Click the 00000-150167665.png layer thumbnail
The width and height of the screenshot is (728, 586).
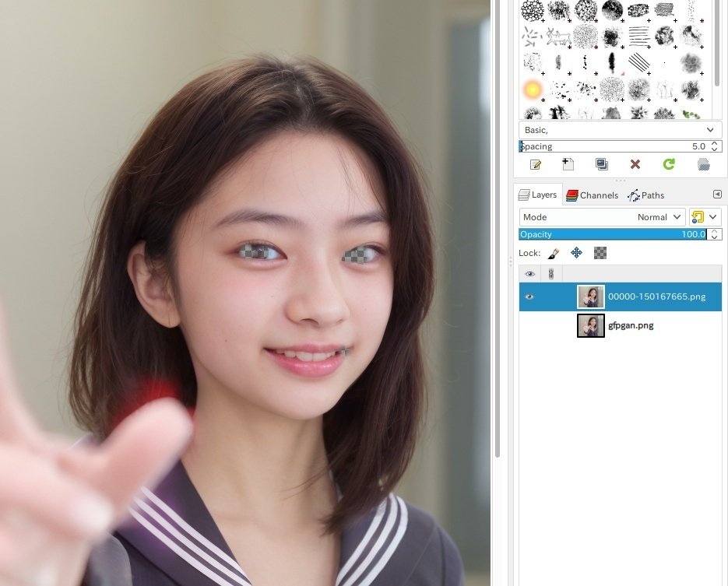coord(590,297)
